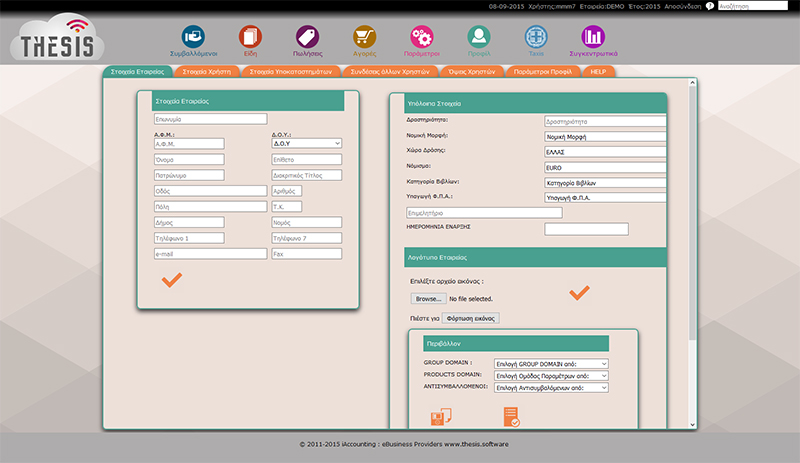The width and height of the screenshot is (800, 463).
Task: Open the HELP tab
Action: pos(598,72)
